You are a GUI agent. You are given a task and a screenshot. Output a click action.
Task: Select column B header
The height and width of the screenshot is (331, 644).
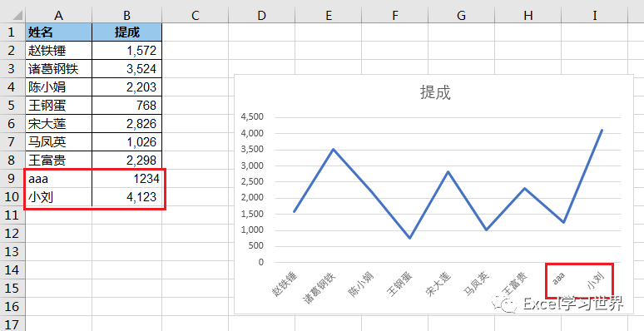click(x=127, y=15)
